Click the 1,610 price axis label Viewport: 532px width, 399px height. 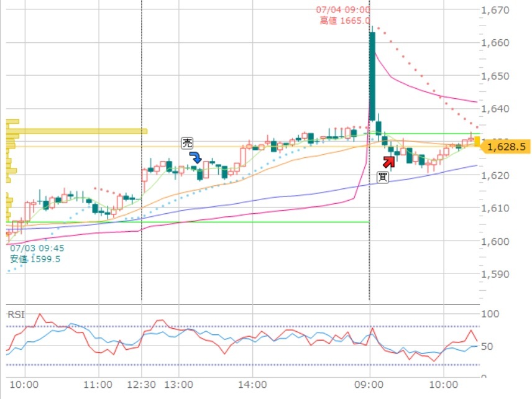495,208
